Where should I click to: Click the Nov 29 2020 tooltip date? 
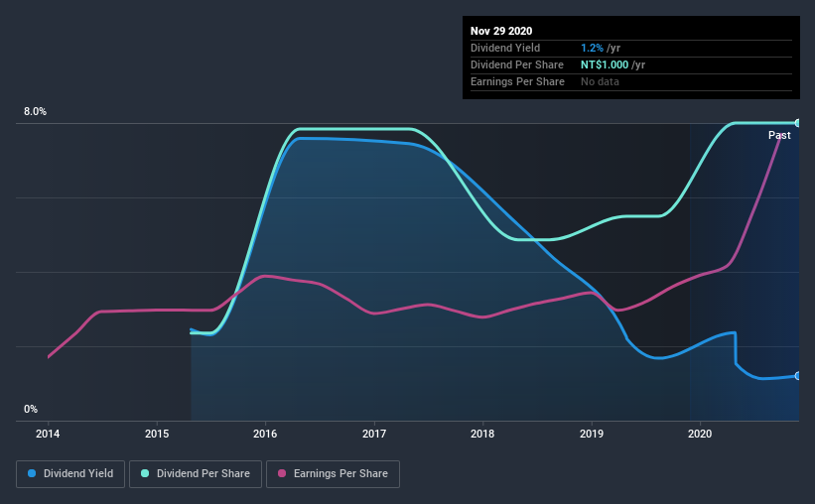[x=501, y=31]
